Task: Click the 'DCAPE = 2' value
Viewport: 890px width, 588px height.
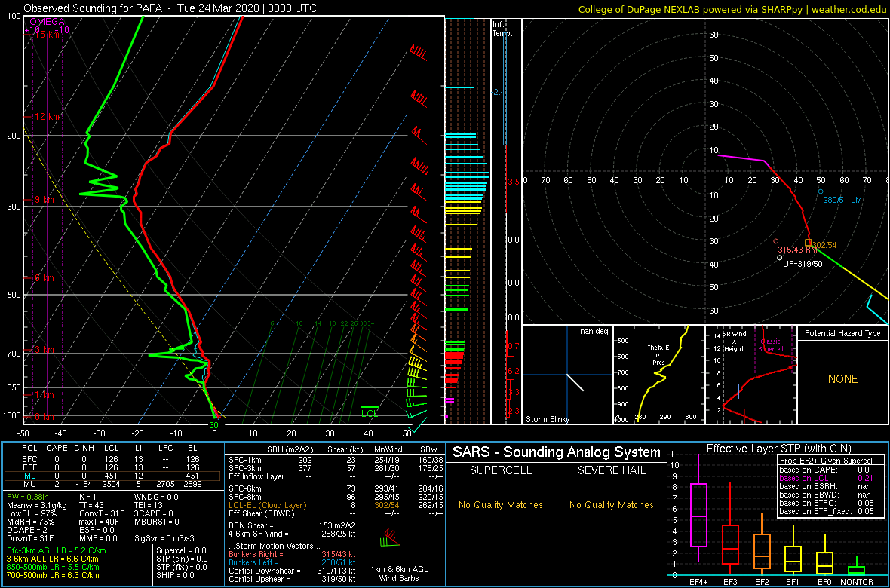Action: click(28, 529)
